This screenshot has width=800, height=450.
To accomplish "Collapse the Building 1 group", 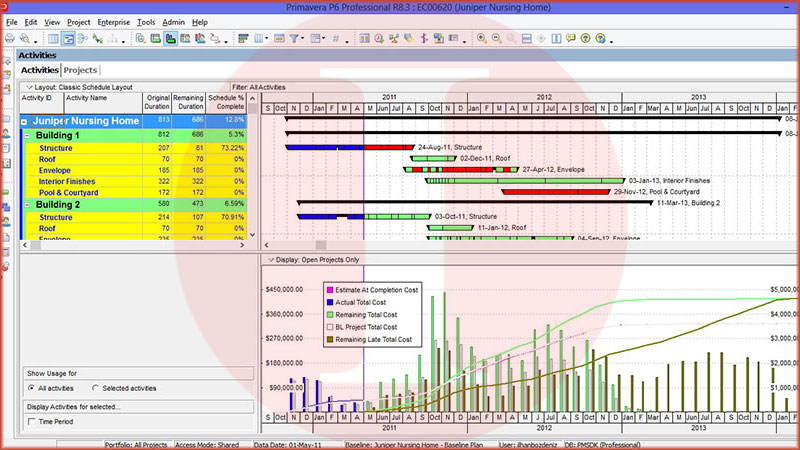I will point(27,136).
